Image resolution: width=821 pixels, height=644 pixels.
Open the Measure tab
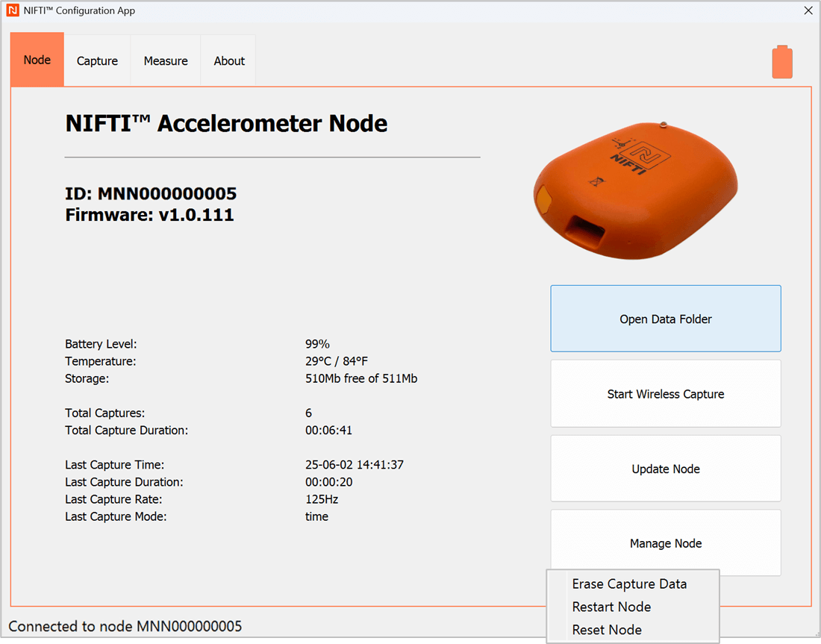166,60
